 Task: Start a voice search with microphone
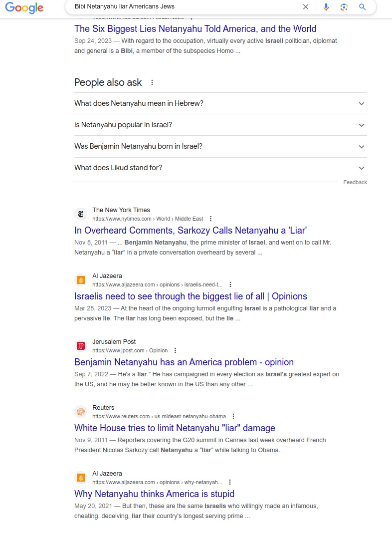(326, 7)
